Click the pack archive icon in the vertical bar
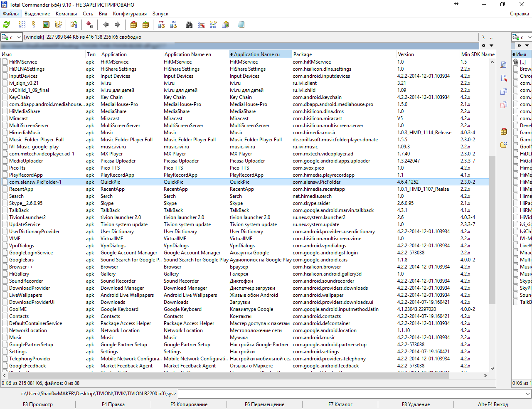This screenshot has width=532, height=409. point(504,131)
